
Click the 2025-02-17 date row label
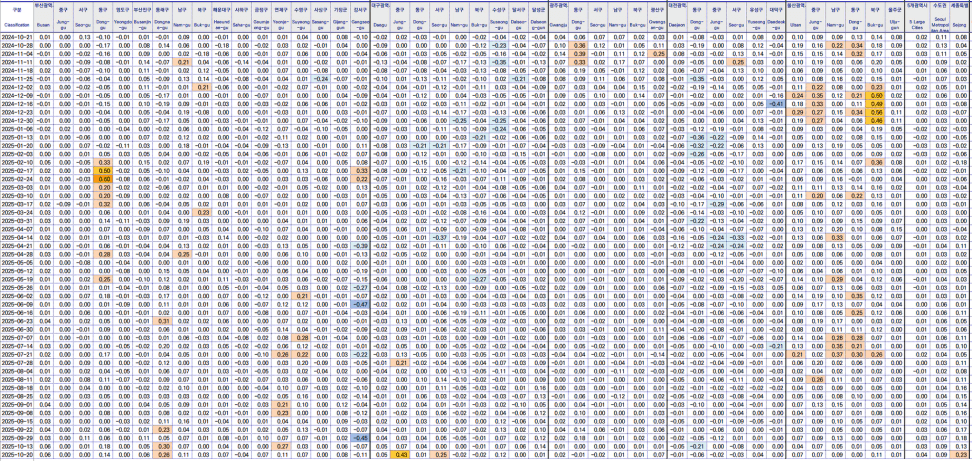pos(17,170)
